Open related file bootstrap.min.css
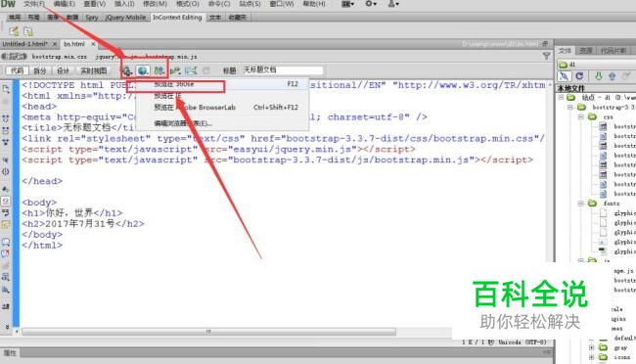 tap(60, 57)
